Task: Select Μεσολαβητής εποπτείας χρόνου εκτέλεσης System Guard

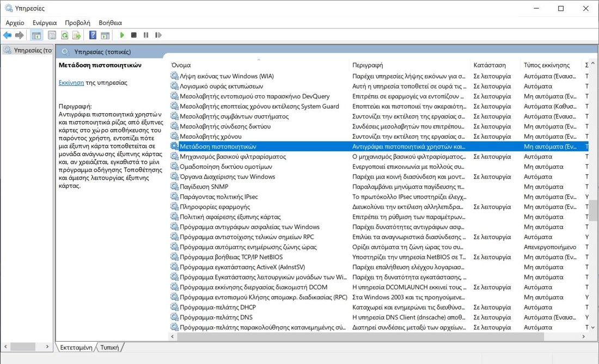Action: [259, 106]
